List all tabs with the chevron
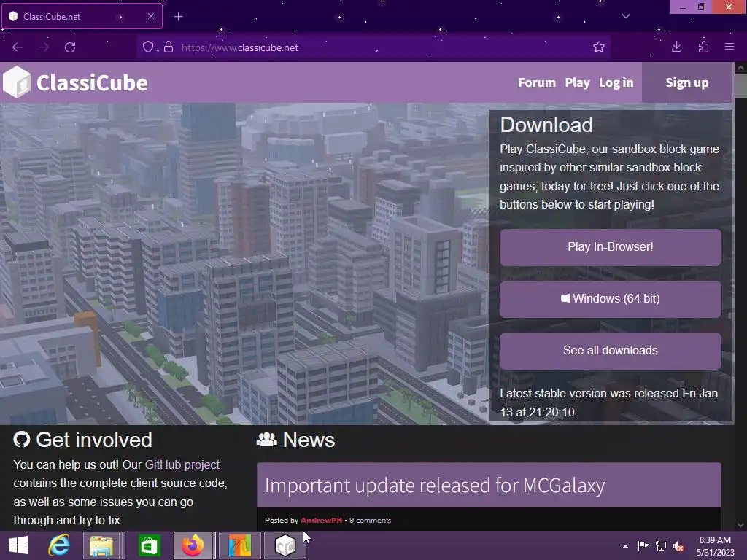The image size is (747, 560). point(626,16)
